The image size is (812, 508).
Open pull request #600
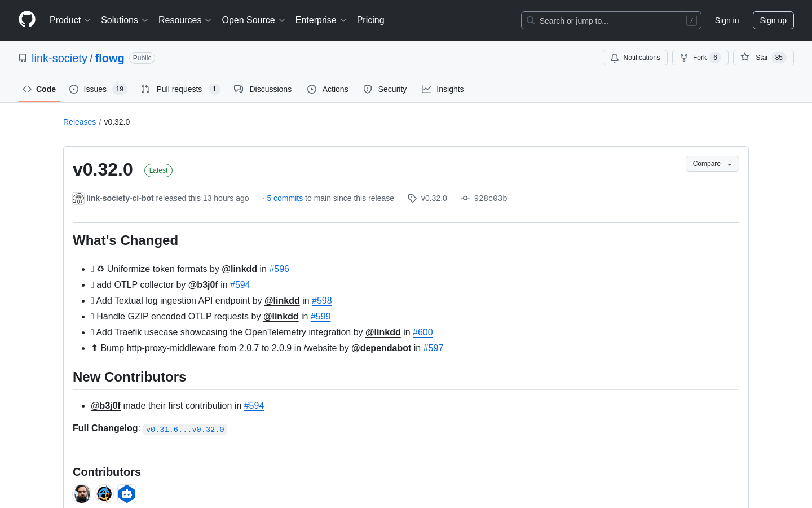423,332
